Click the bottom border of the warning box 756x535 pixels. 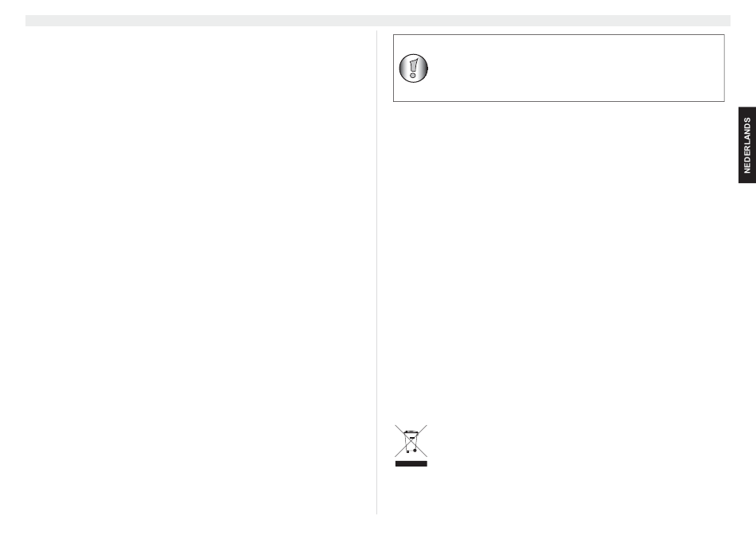click(559, 101)
